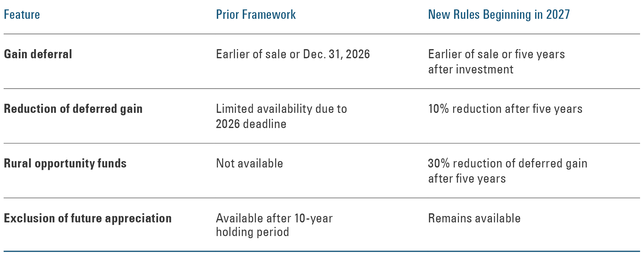This screenshot has height=260, width=644.
Task: Click the text 'after investment'
Action: coord(471,69)
